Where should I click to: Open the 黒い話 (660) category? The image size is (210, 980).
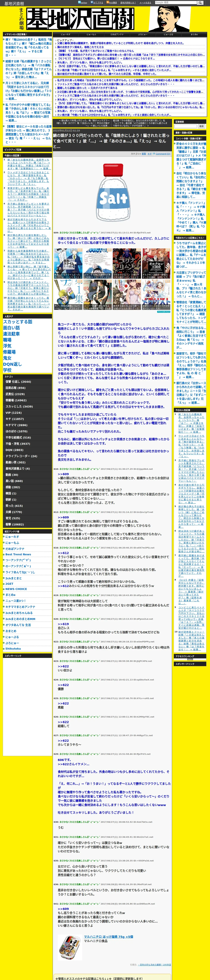(14, 481)
